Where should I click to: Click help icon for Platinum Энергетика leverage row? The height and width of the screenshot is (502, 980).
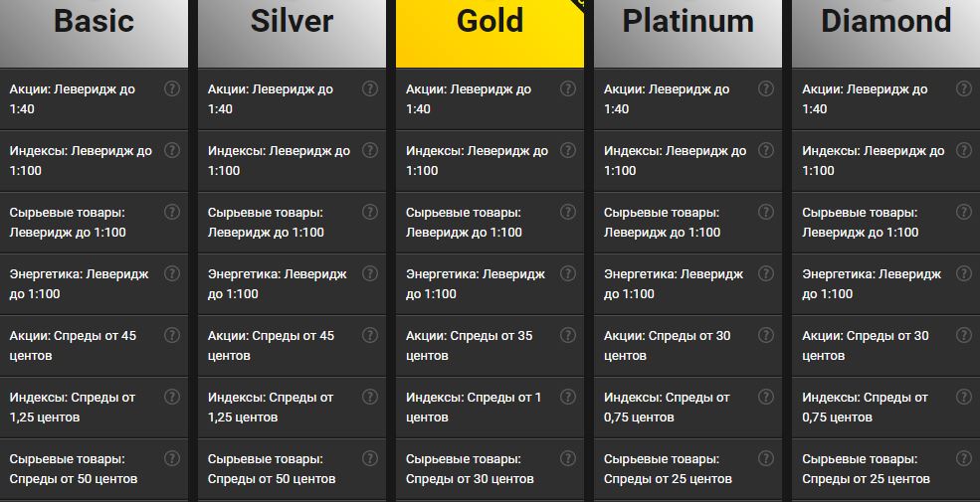(x=766, y=273)
